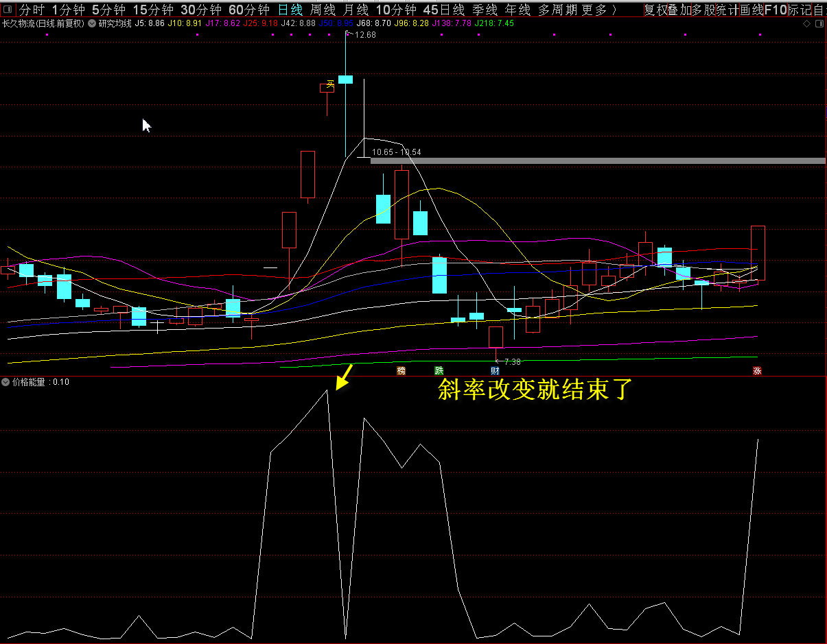827x644 pixels.
Task: Click the 长久物流(日线 前复权) chart title
Action: (43, 23)
